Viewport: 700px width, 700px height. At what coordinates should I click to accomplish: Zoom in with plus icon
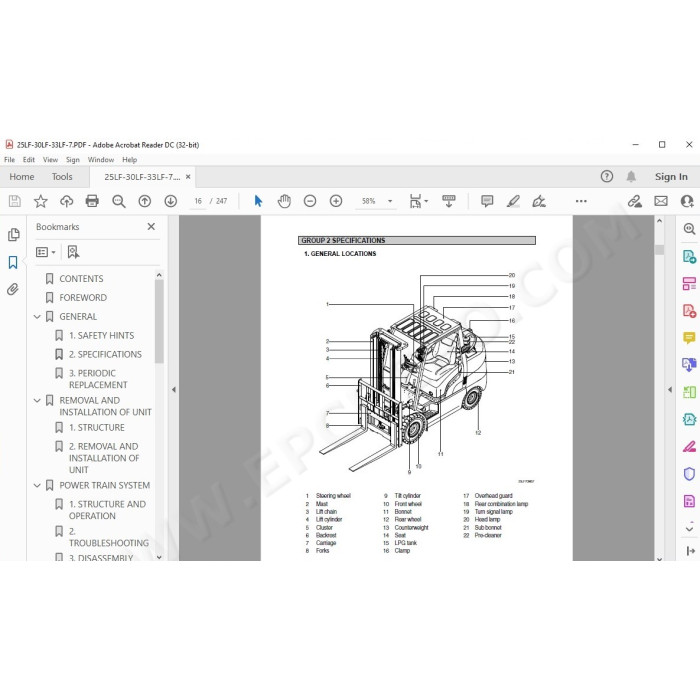pos(336,201)
